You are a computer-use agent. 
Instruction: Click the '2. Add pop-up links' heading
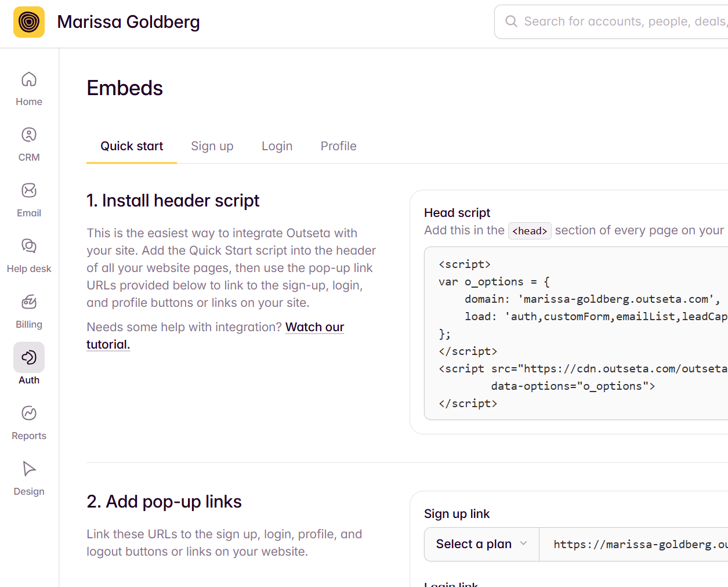coord(164,502)
